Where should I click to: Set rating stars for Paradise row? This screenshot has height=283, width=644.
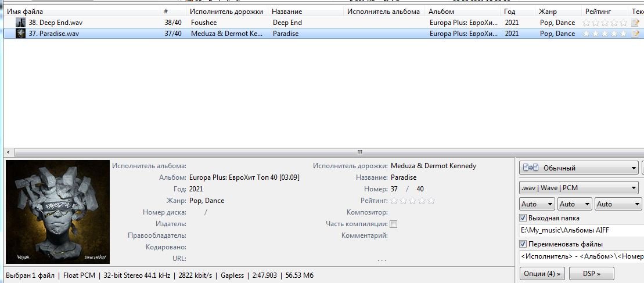tap(605, 34)
